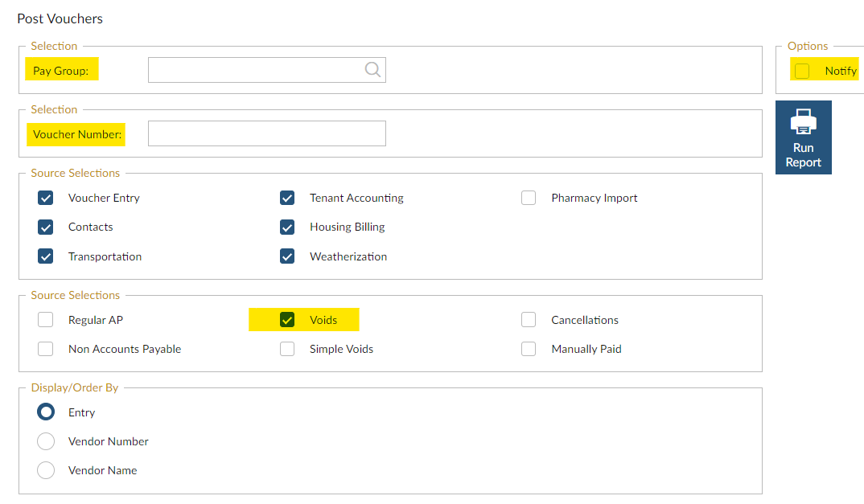This screenshot has height=504, width=864.
Task: Enable the Simple Voids checkbox
Action: click(x=287, y=349)
